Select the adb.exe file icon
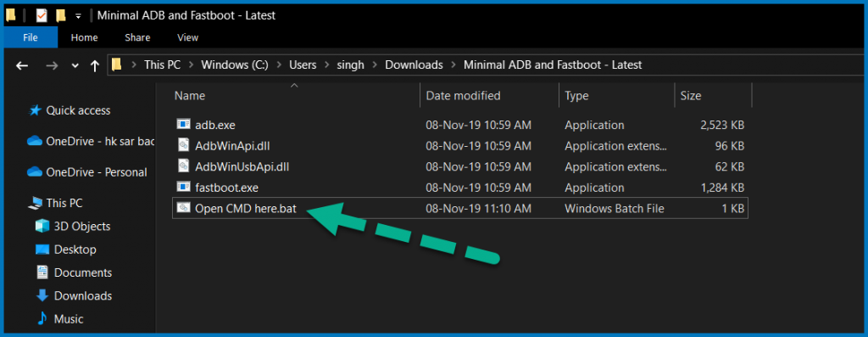Screen dimensions: 868x337 [183, 124]
